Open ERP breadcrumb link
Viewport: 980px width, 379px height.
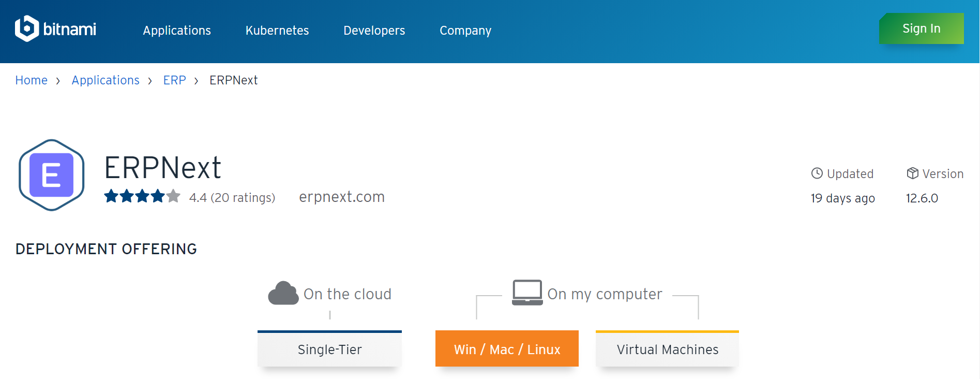[x=175, y=80]
